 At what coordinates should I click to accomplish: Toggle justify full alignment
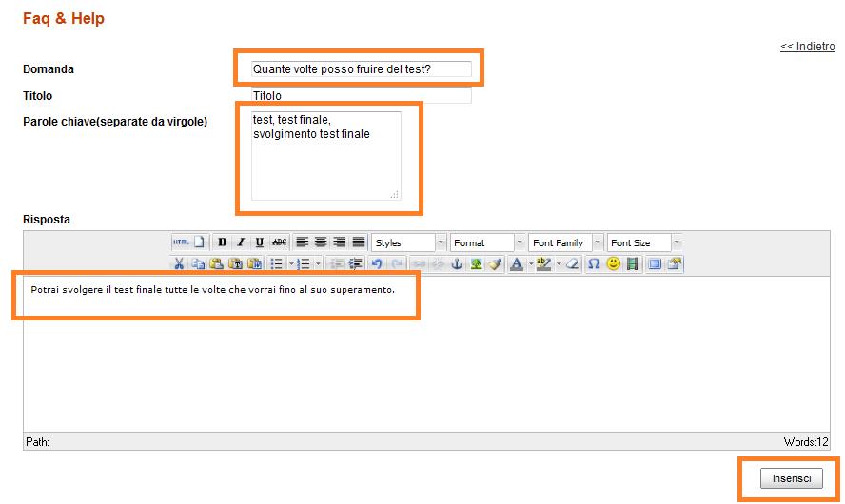coord(359,242)
